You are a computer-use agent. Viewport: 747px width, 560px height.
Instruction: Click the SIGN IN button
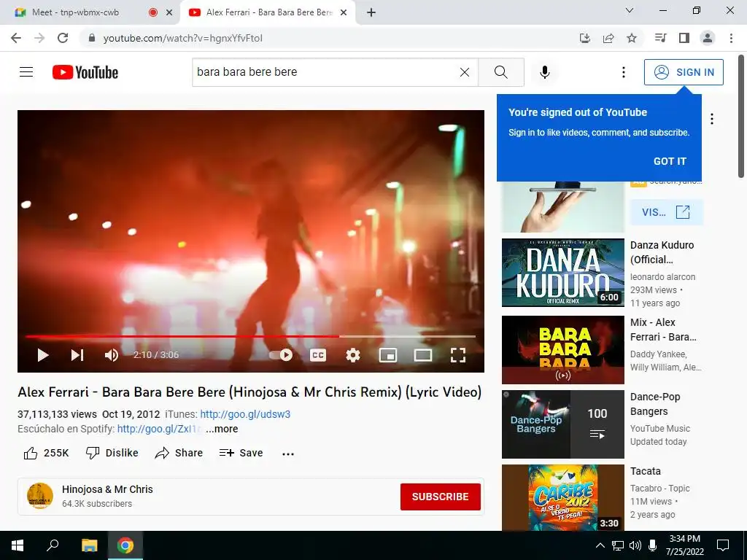684,72
